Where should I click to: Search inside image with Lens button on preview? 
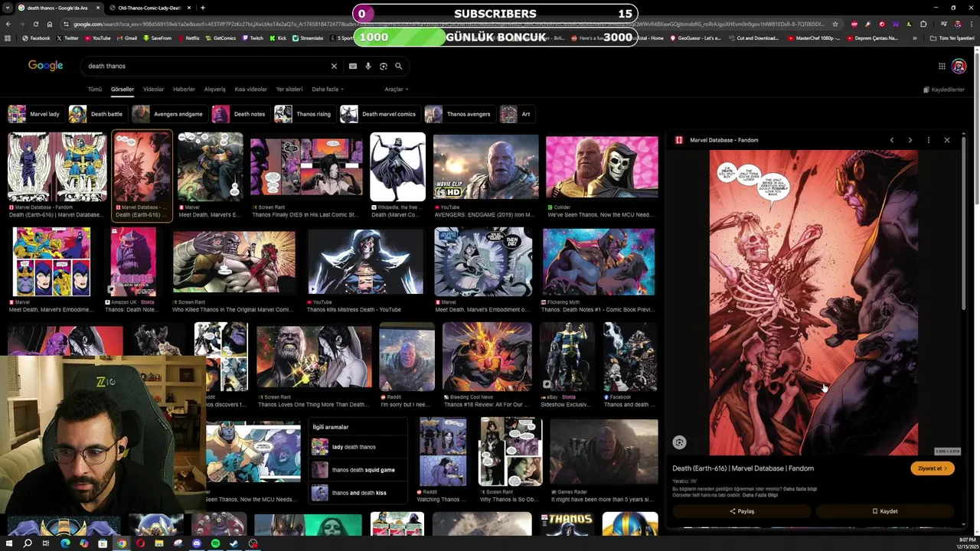pyautogui.click(x=679, y=442)
